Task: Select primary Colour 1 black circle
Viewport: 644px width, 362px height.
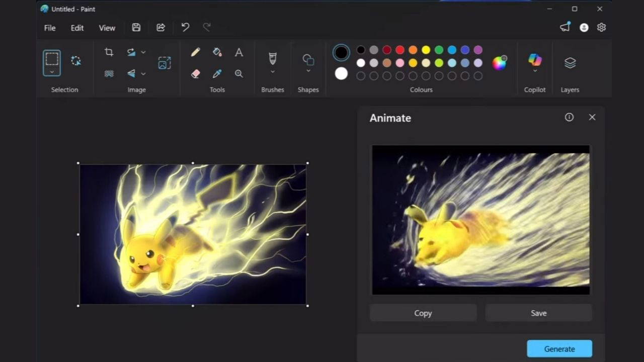Action: click(x=341, y=52)
